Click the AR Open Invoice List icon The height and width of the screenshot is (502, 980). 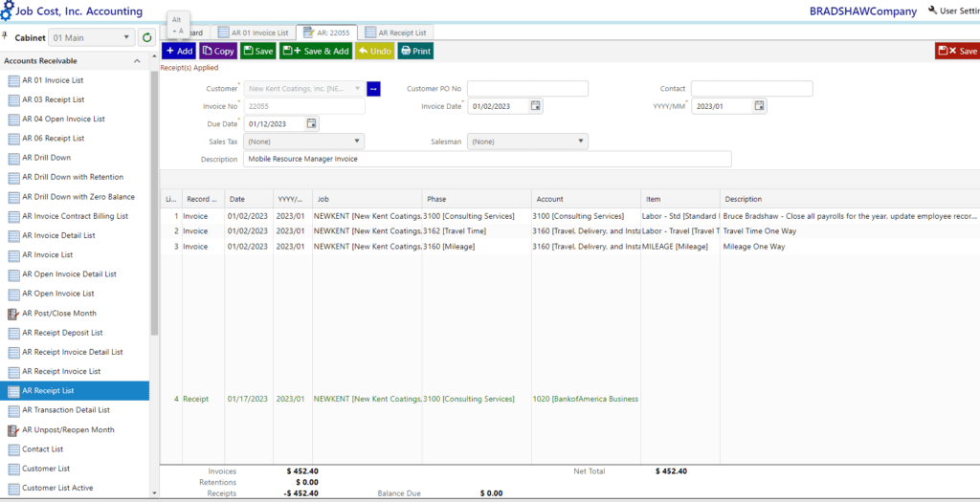(13, 294)
